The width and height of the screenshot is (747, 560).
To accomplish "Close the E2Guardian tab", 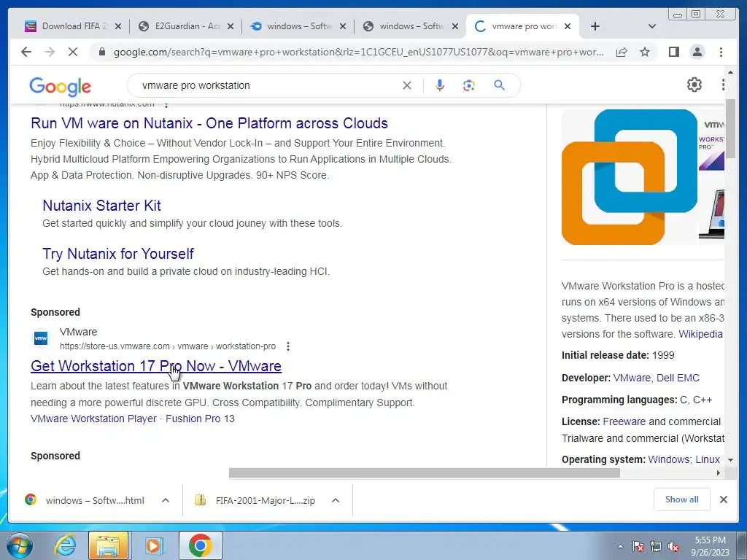I will click(x=231, y=26).
